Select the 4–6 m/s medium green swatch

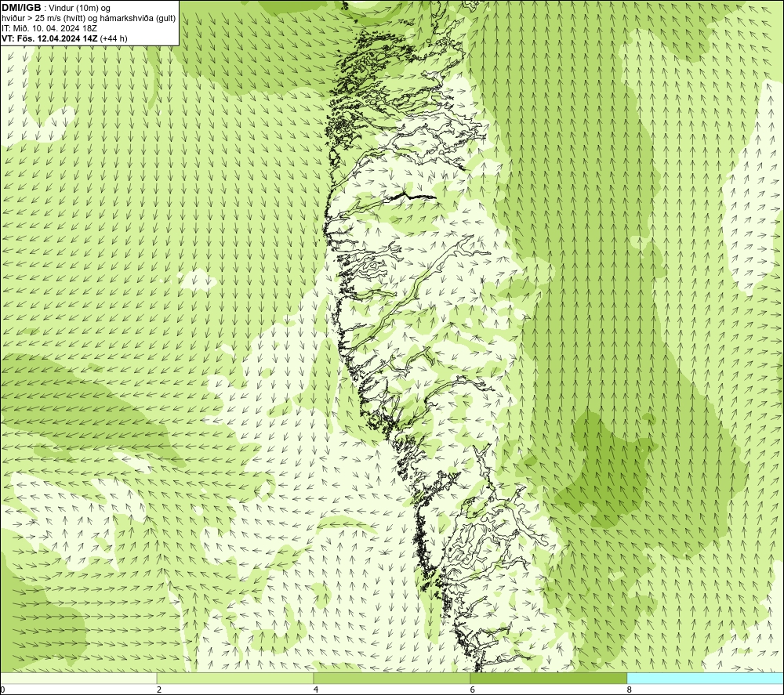pyautogui.click(x=391, y=678)
